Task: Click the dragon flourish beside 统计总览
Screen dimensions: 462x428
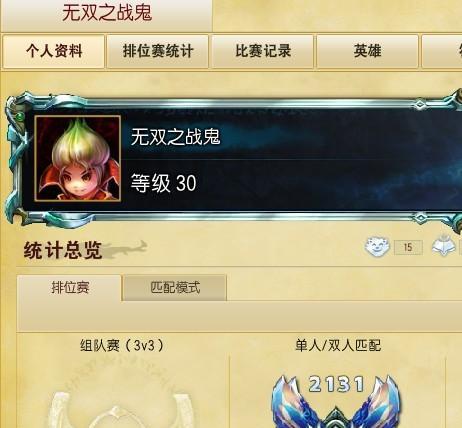Action: tap(125, 249)
